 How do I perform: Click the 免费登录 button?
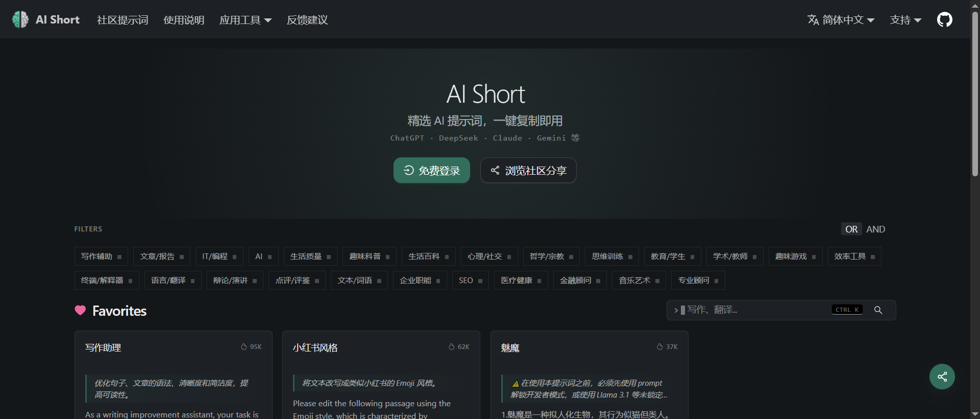point(432,170)
